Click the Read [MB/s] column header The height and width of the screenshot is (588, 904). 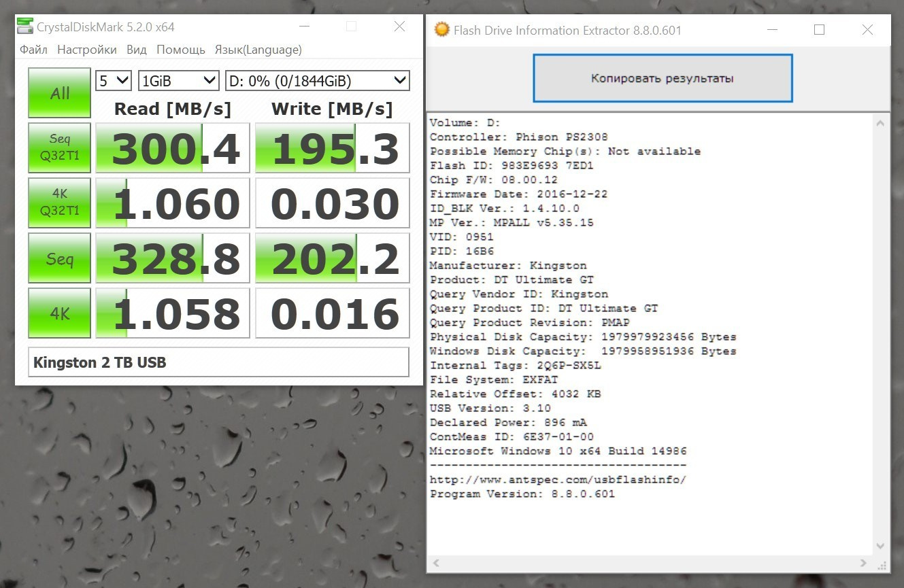(173, 109)
